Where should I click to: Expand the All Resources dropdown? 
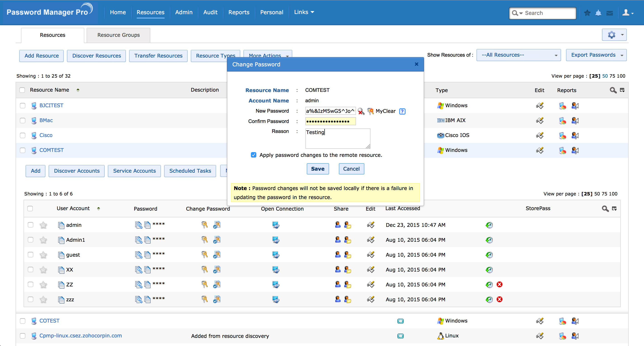tap(518, 55)
